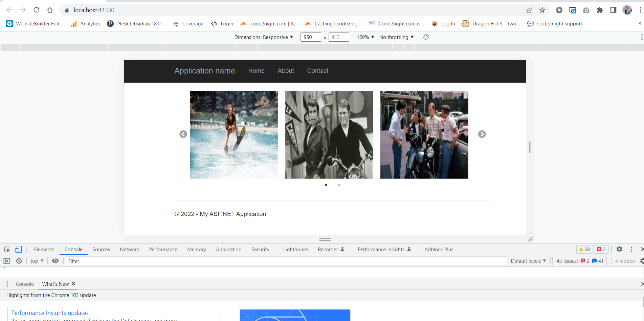Focus the console Filter input

click(x=286, y=261)
